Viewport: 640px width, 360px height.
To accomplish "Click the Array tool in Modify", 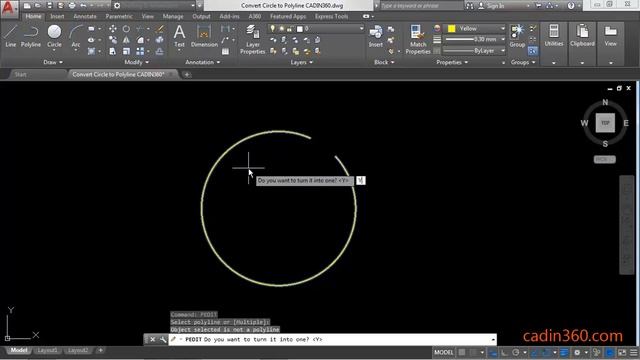I will (140, 51).
